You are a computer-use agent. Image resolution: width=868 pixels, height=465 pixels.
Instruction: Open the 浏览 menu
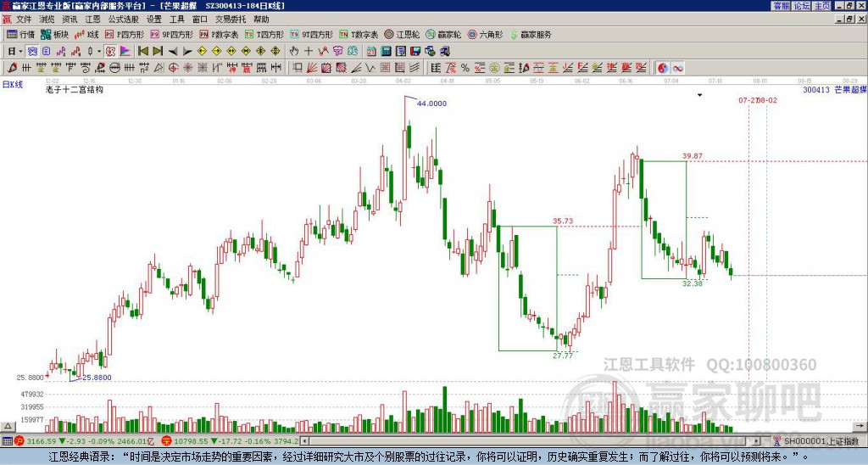47,20
